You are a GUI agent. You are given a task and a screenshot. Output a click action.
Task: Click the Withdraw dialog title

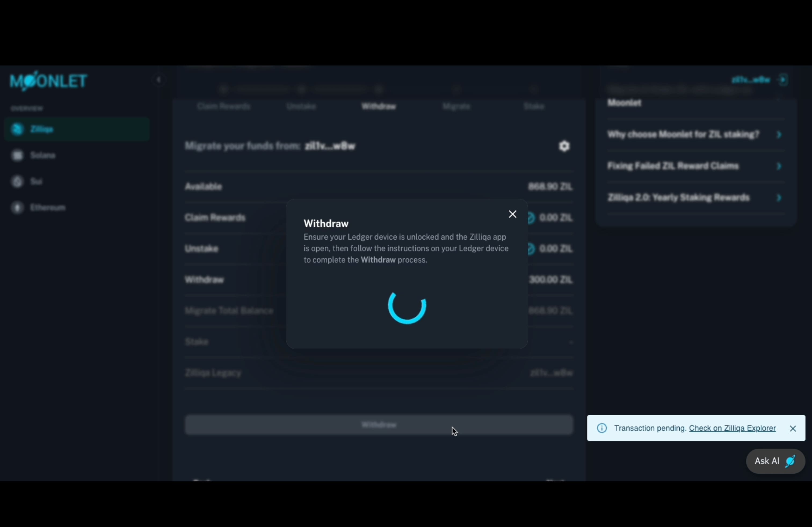[326, 224]
